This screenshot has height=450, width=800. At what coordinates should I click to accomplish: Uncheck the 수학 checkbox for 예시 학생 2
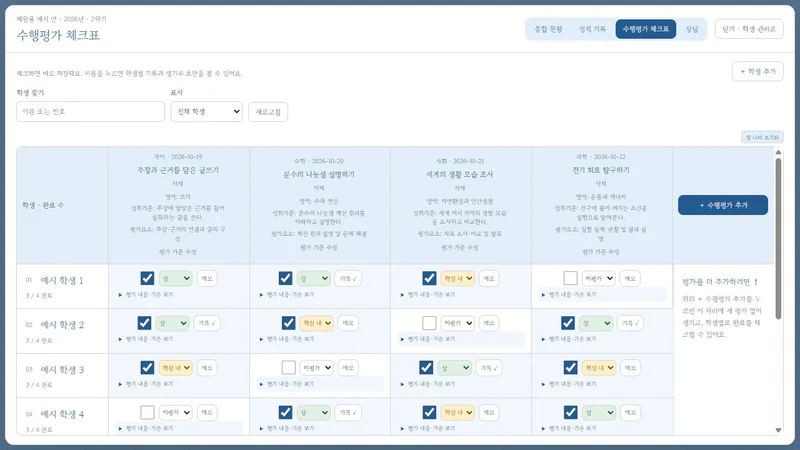(x=288, y=323)
